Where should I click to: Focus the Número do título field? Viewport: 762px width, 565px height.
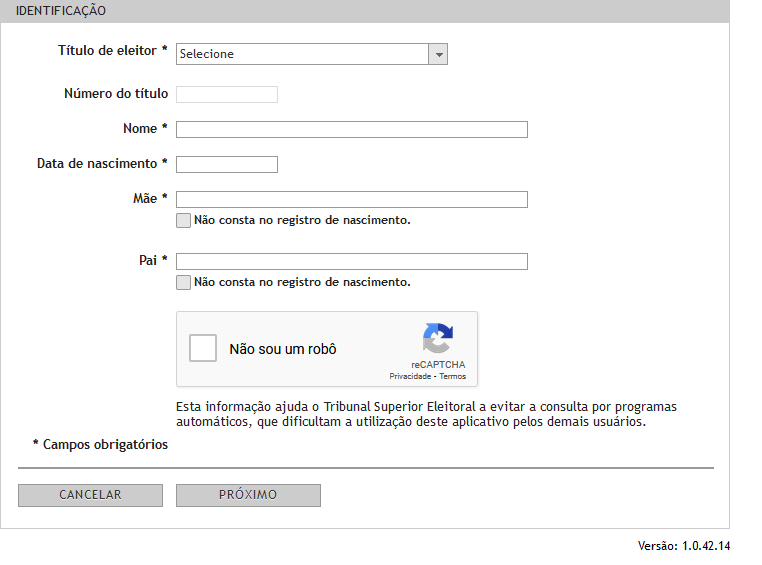pyautogui.click(x=227, y=94)
